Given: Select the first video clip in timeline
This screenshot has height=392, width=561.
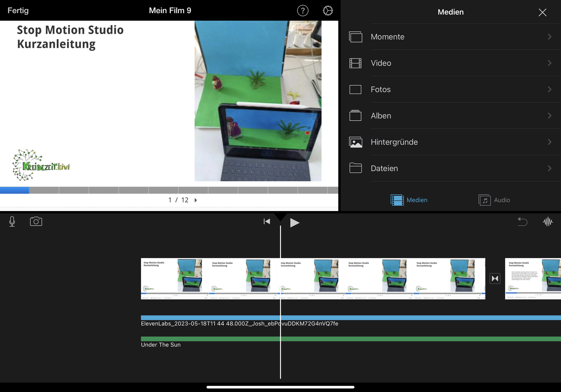Looking at the screenshot, I should pos(313,279).
